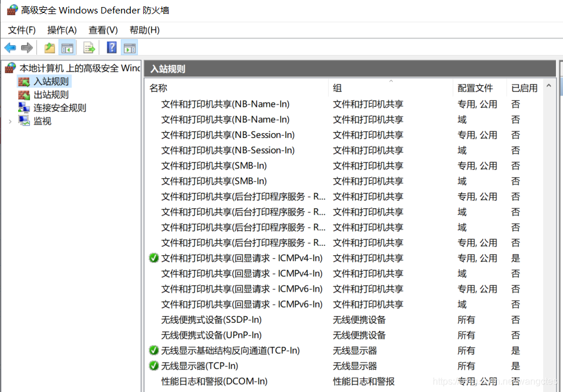The image size is (563, 392).
Task: Open the 操作(A) menu
Action: [62, 30]
